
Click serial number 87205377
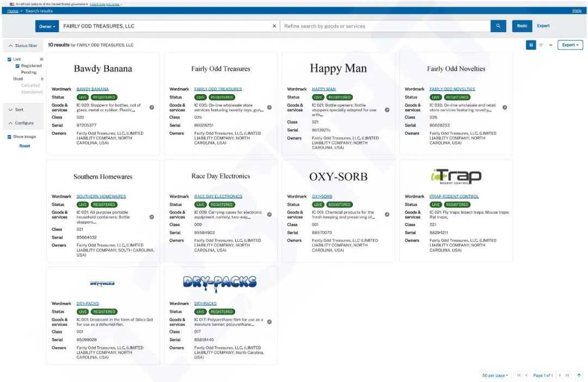(86, 125)
